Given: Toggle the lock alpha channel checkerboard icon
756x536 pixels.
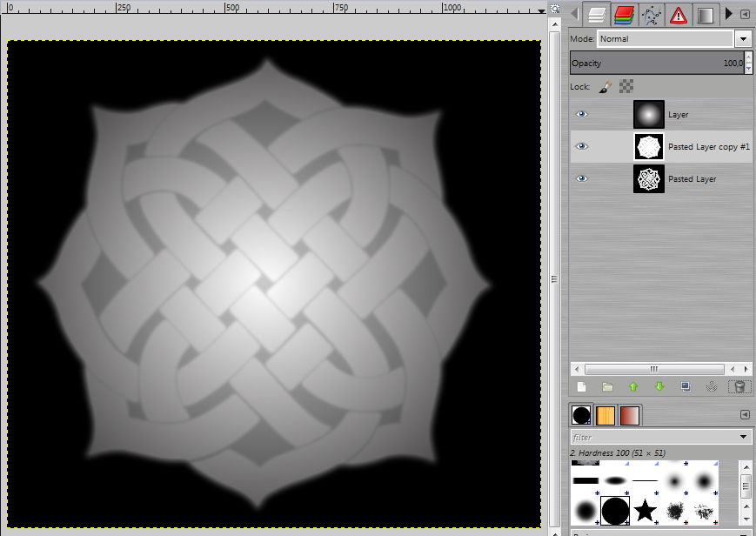Looking at the screenshot, I should 626,86.
